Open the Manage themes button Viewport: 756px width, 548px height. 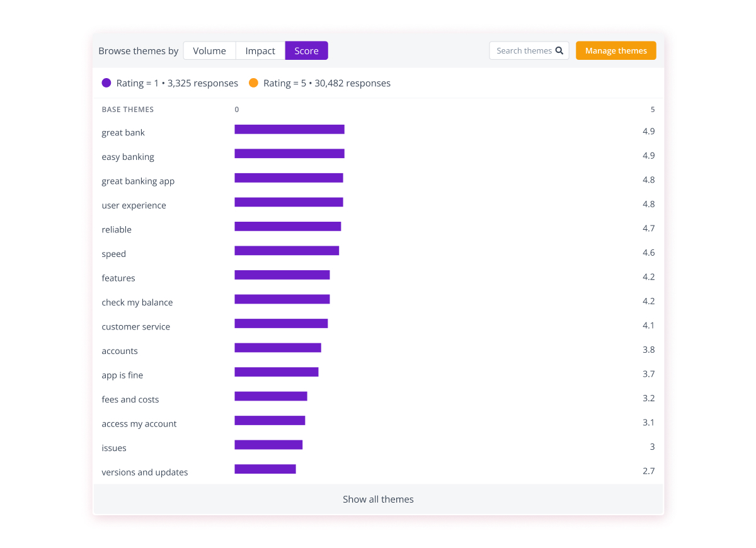coord(616,50)
